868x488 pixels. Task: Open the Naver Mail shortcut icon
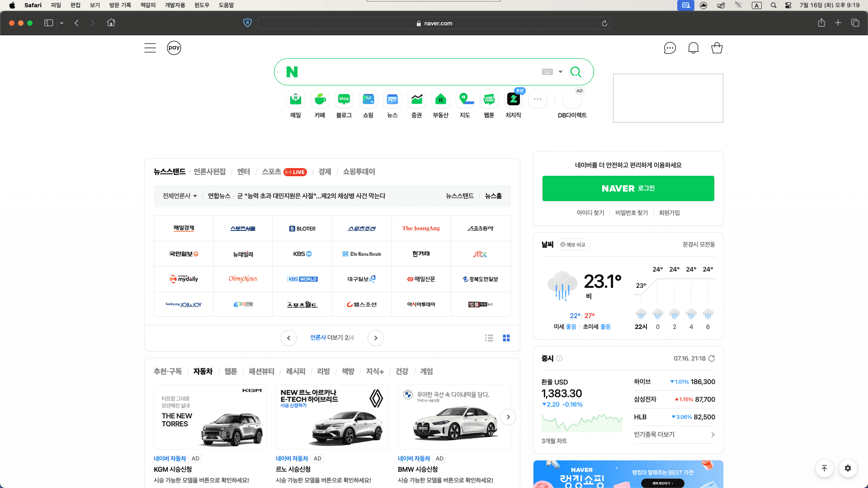tap(296, 99)
